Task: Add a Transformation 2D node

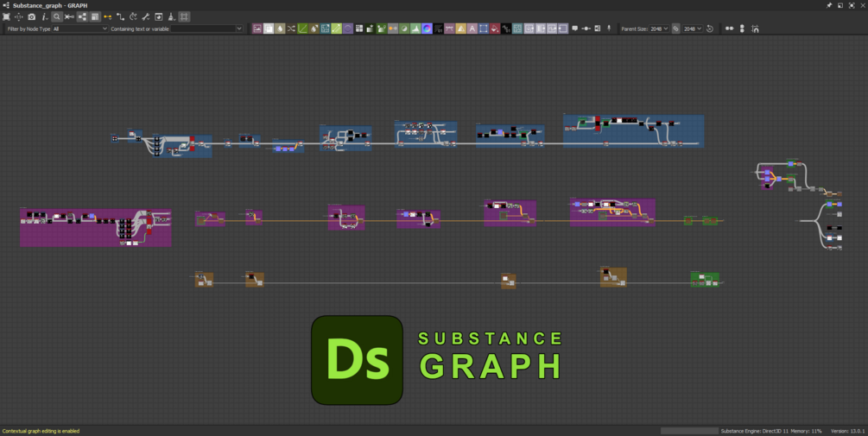Action: [x=484, y=28]
